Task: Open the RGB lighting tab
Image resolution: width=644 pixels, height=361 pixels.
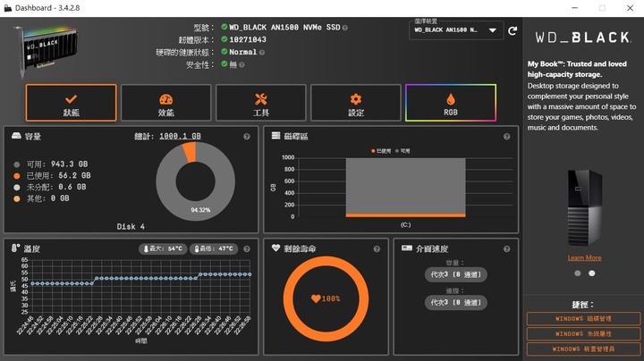Action: coord(451,103)
